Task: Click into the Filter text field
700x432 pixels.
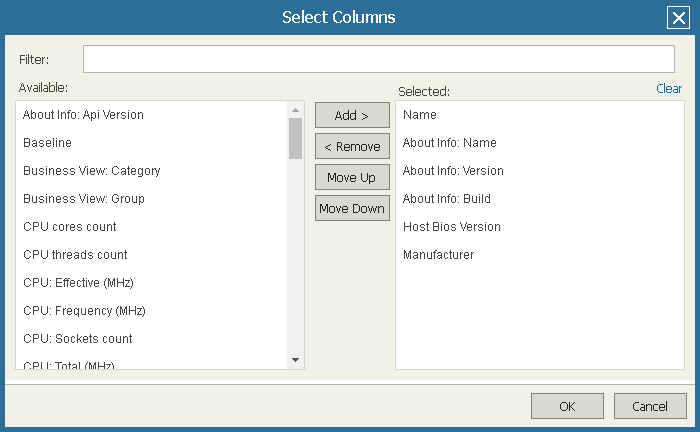Action: click(379, 59)
